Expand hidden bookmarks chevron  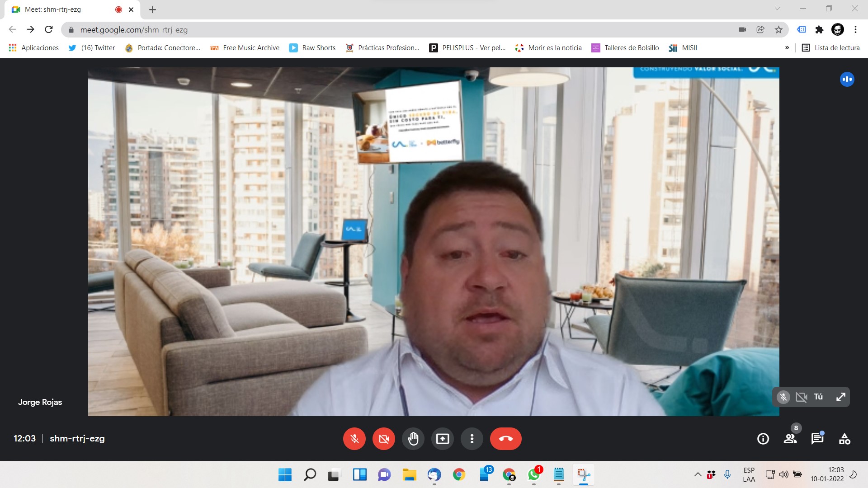[787, 48]
